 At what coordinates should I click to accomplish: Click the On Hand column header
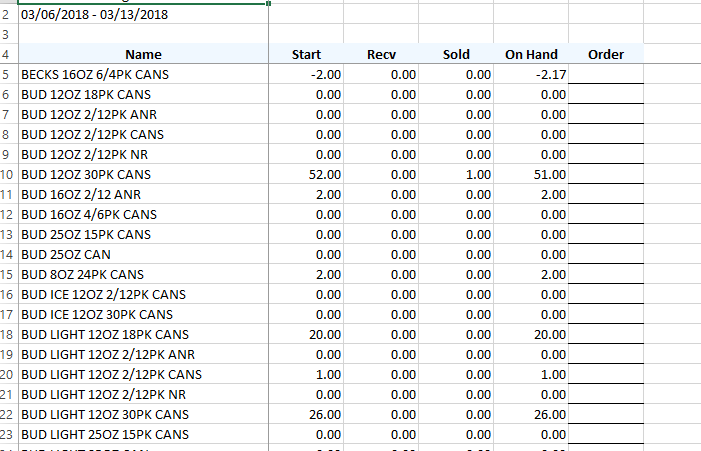[531, 54]
